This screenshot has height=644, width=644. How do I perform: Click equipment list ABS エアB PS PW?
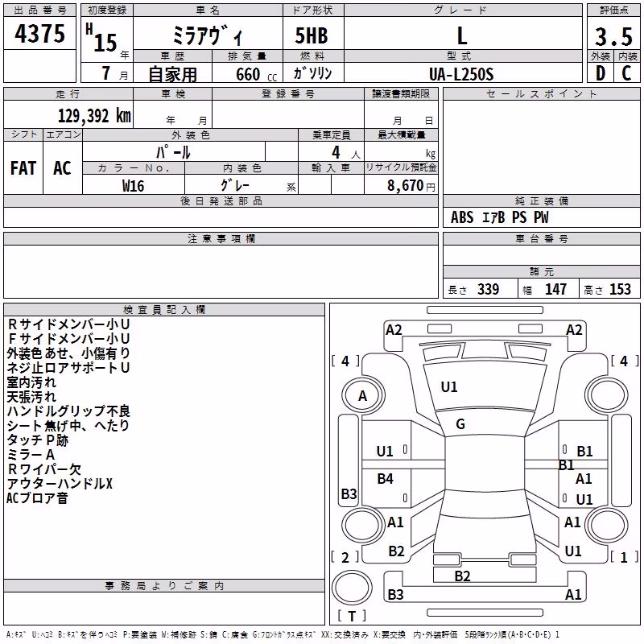pos(499,217)
